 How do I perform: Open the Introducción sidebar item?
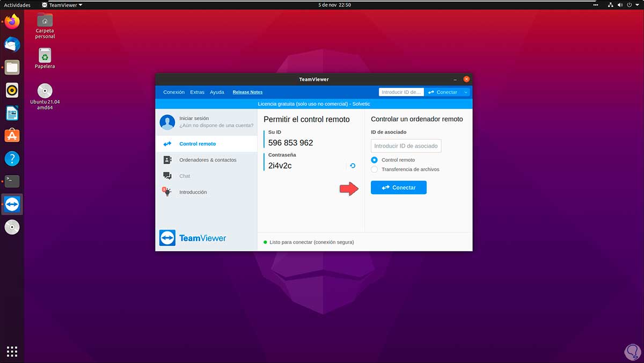(206, 192)
